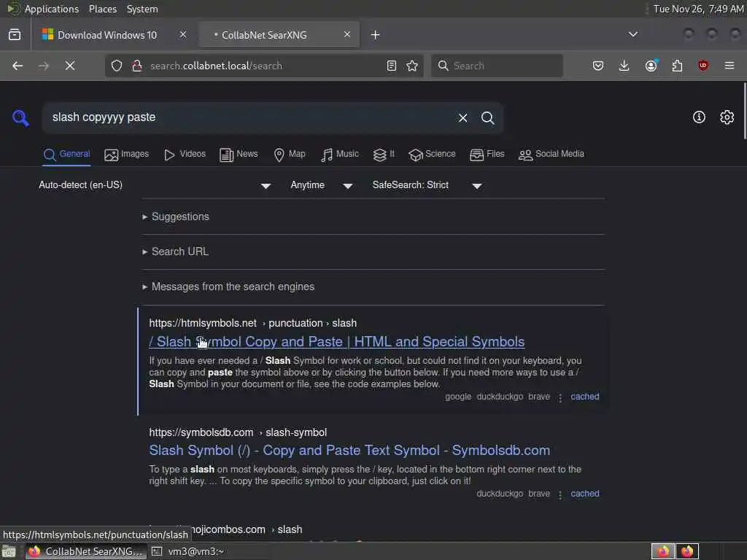Switch to the Images category
Image resolution: width=747 pixels, height=560 pixels.
(x=127, y=155)
